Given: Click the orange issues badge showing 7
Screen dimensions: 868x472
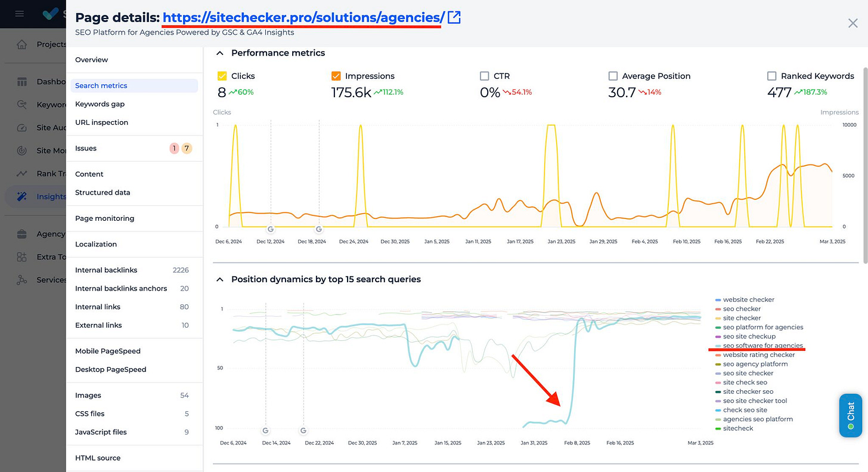Looking at the screenshot, I should point(187,148).
